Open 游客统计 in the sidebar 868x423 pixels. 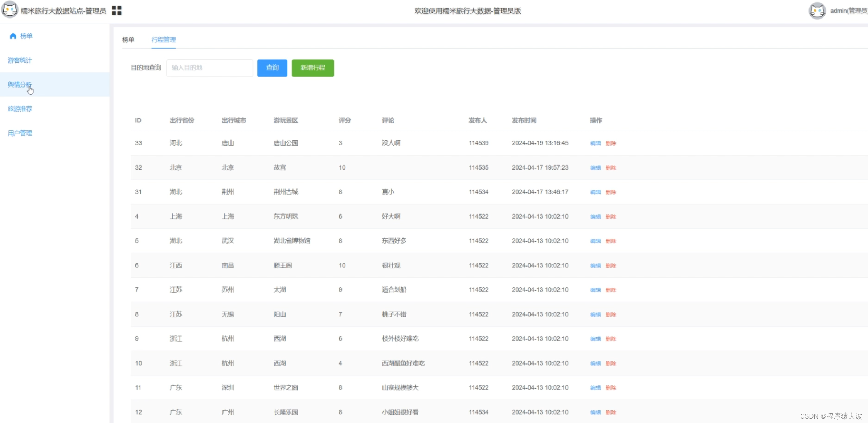pos(20,60)
